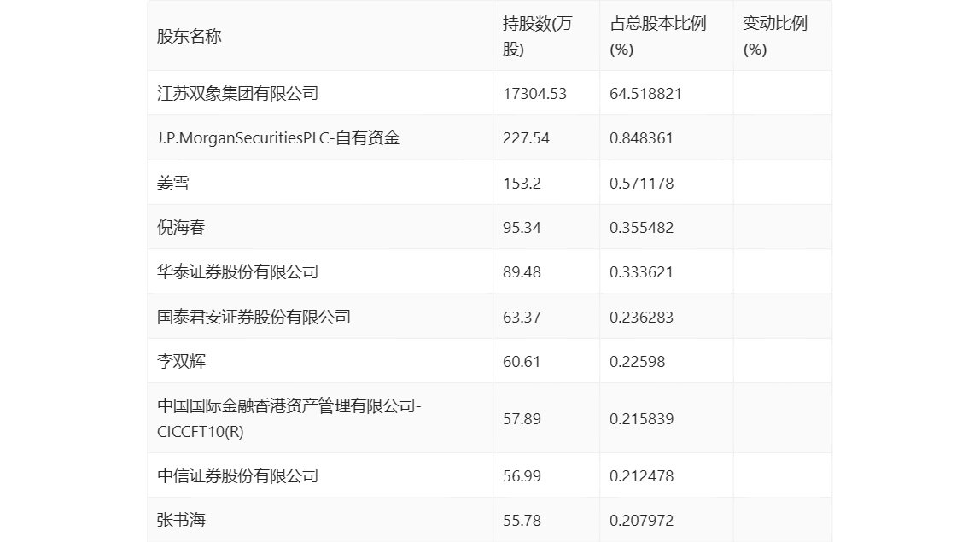Select shareholder name 华泰证券股份有限公司

pyautogui.click(x=238, y=271)
